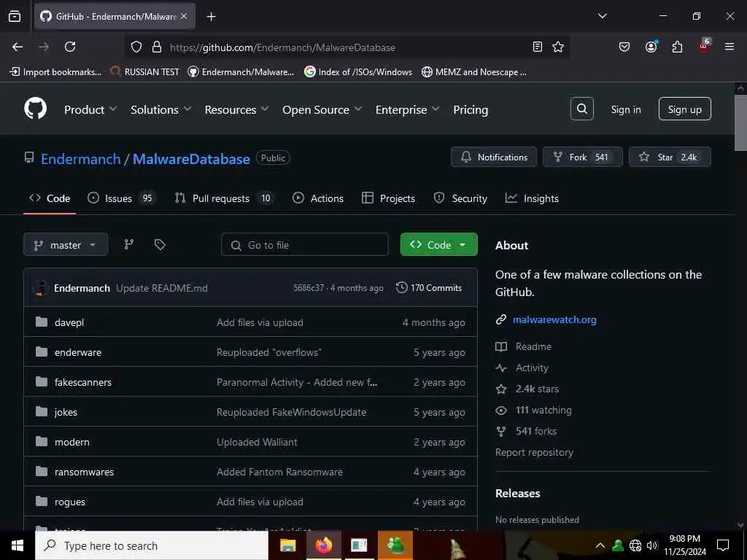
Task: Click the Firefox taskbar icon
Action: pyautogui.click(x=323, y=545)
